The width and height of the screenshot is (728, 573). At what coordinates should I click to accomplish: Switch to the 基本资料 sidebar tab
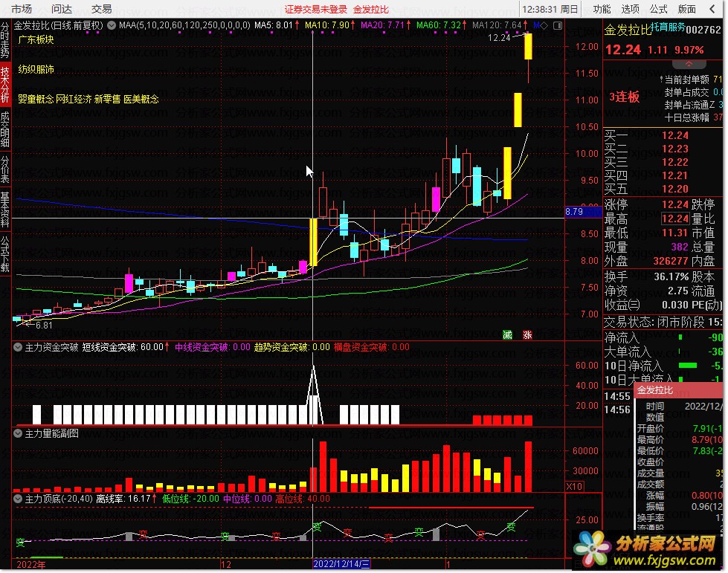click(x=5, y=210)
